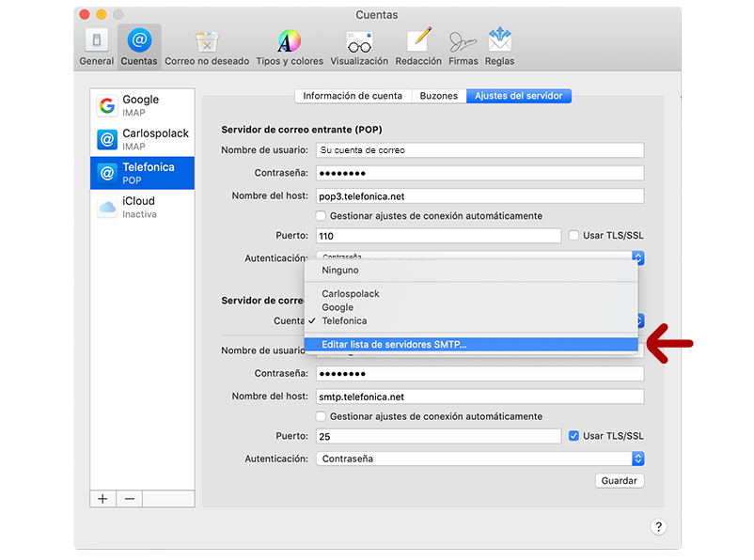
Task: Click incoming Contraseña password field
Action: [x=479, y=173]
